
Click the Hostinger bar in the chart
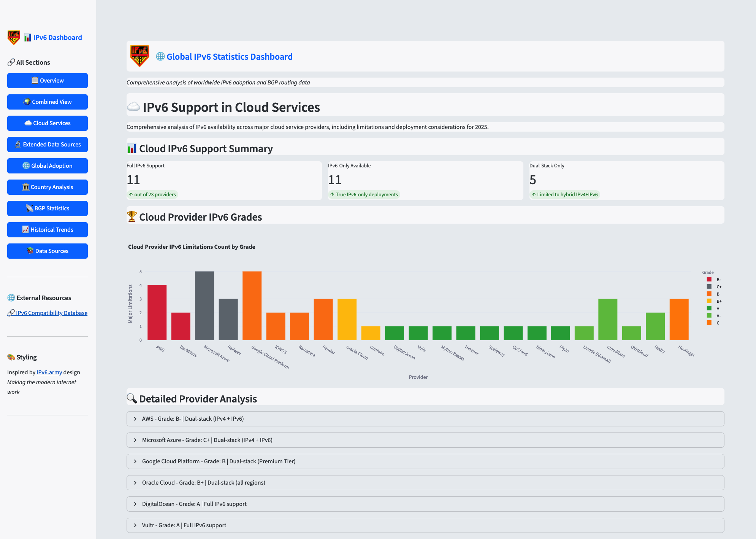point(679,320)
